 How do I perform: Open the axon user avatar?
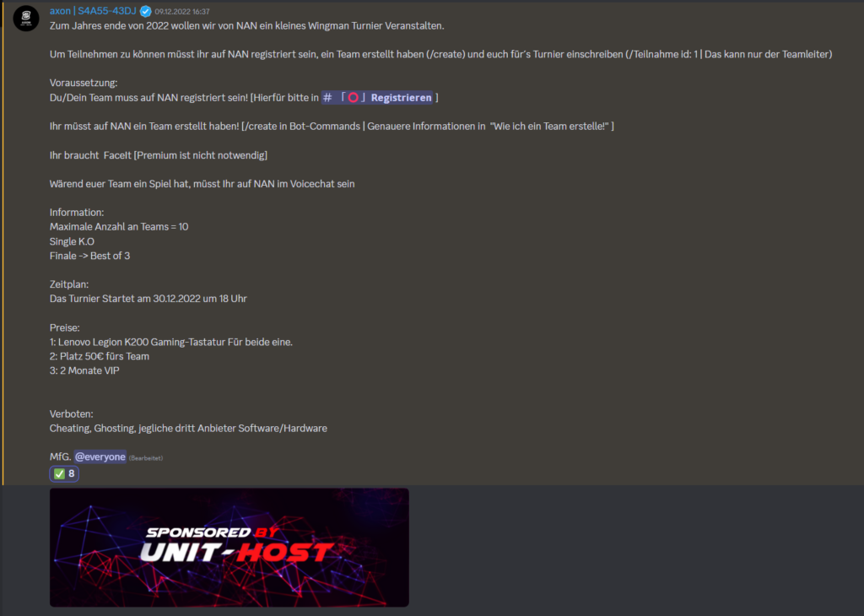coord(26,19)
